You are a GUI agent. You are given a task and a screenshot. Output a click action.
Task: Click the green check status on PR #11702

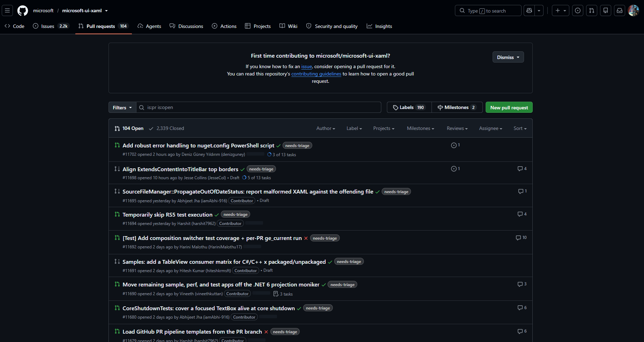278,146
